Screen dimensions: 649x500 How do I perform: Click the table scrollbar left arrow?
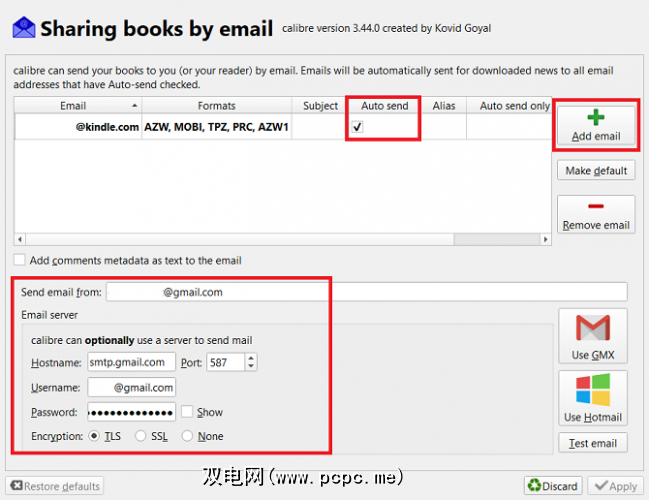[x=20, y=239]
